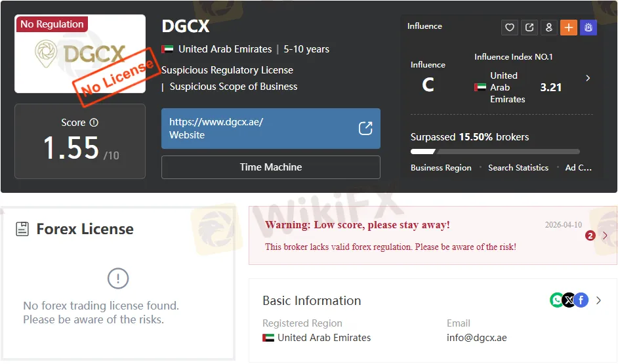Open the X social media icon
This screenshot has width=618, height=364.
569,300
